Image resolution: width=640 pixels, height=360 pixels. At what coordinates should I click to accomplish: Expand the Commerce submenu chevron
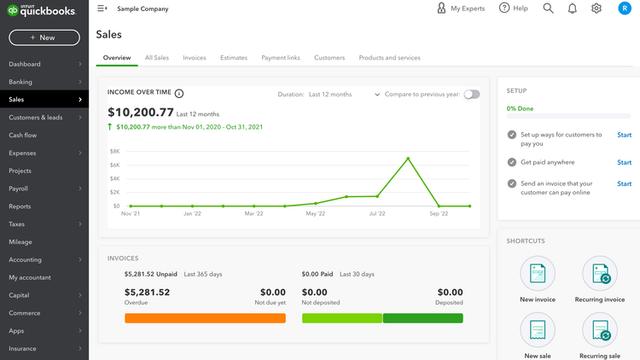80,313
